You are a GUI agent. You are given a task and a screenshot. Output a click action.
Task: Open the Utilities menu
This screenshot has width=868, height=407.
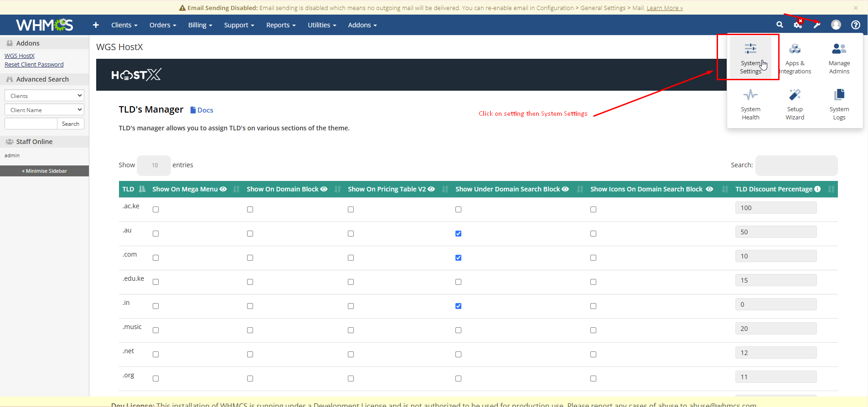pyautogui.click(x=321, y=25)
